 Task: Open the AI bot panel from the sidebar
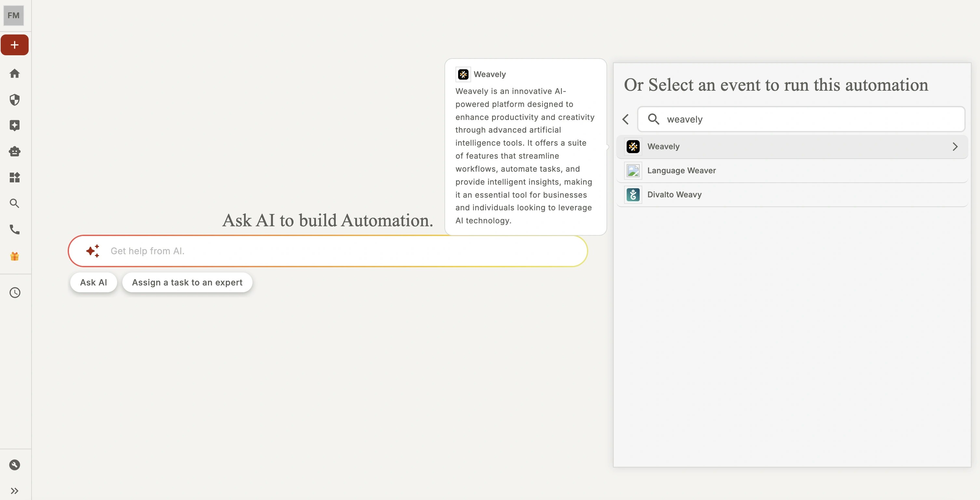(x=14, y=151)
